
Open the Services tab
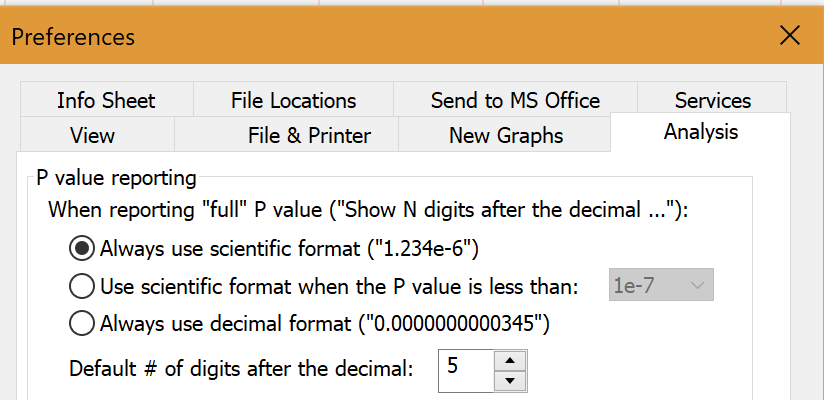tap(712, 100)
